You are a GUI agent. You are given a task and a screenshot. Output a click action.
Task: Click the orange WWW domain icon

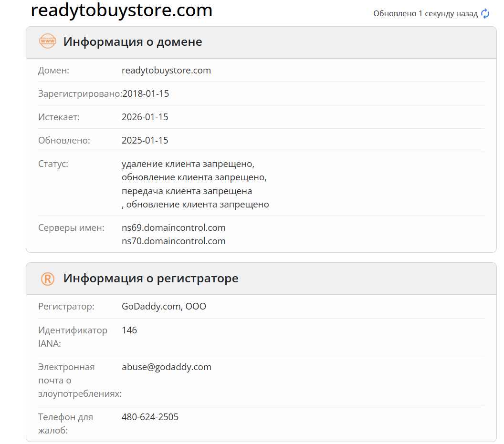click(x=48, y=41)
